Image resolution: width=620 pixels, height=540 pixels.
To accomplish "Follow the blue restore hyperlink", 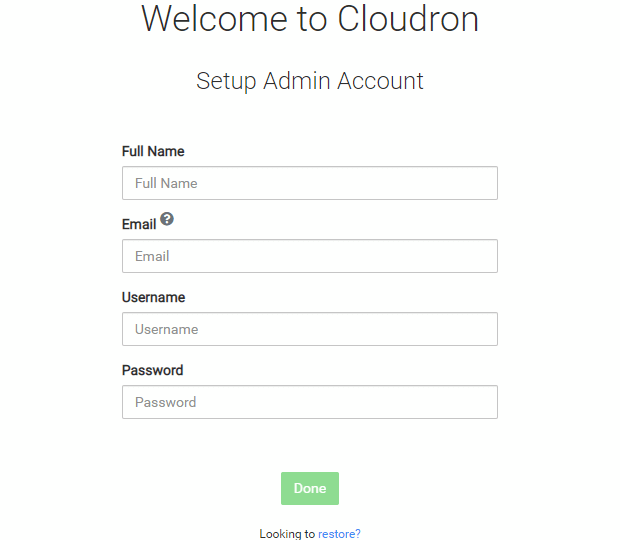I will point(339,534).
